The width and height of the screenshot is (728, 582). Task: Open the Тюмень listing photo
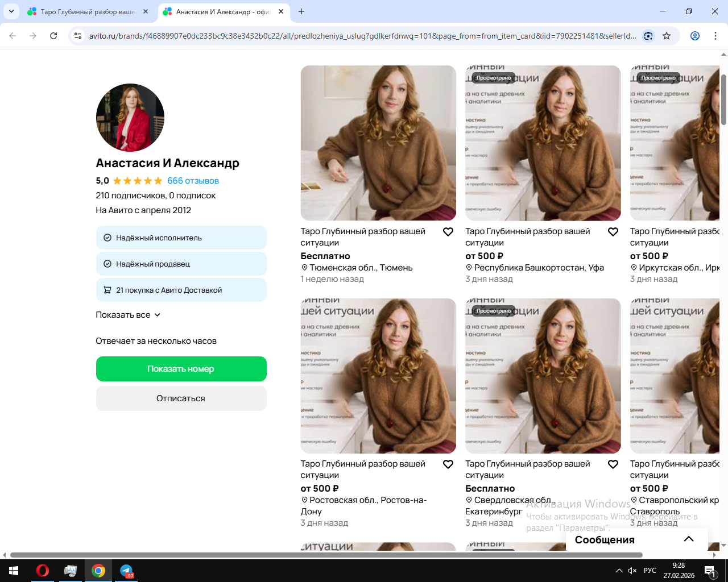(x=378, y=143)
